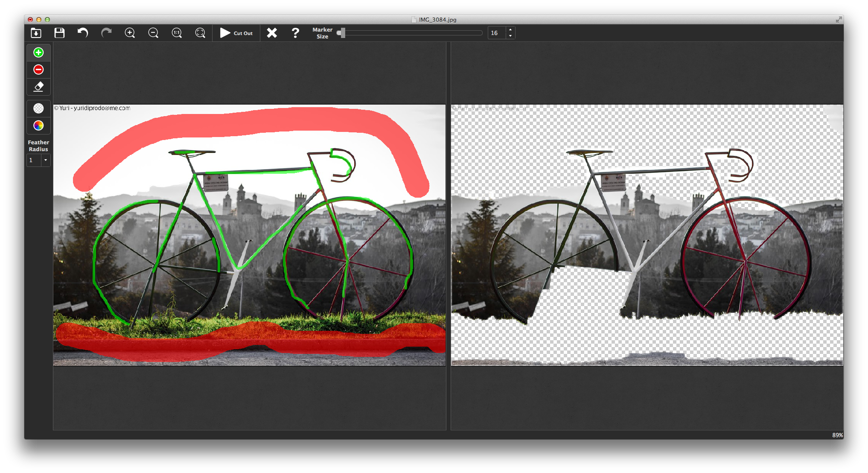Expand the Feather Radius dropdown
The height and width of the screenshot is (473, 868).
coord(46,160)
